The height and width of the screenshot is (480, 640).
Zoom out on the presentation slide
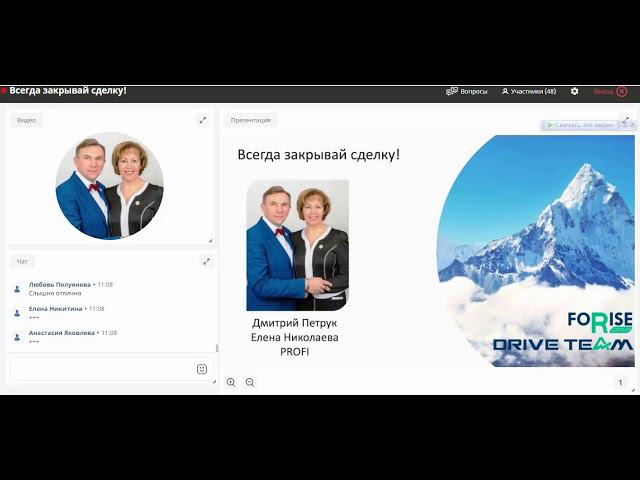pos(250,382)
